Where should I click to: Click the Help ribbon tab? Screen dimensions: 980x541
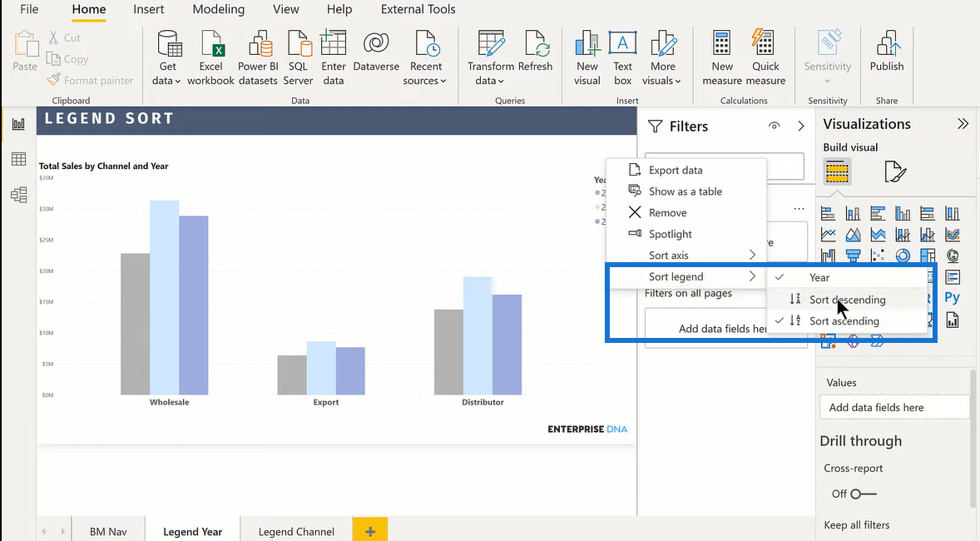click(x=339, y=9)
